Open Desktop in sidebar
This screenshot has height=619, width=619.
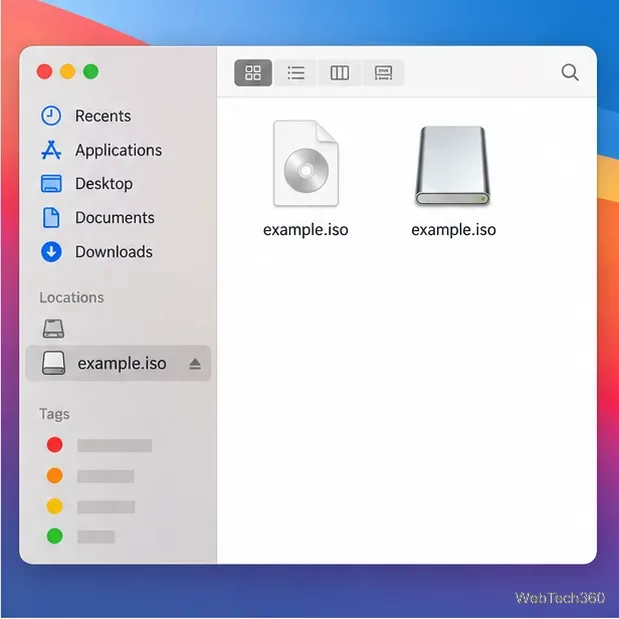tap(87, 184)
